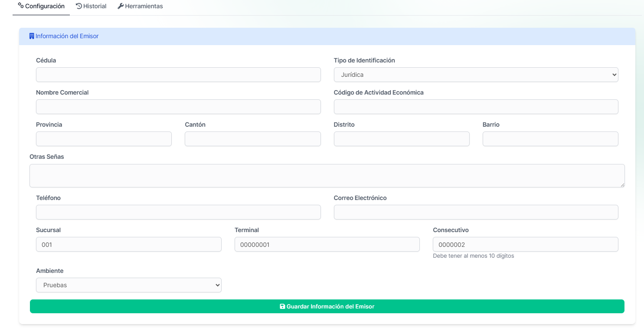This screenshot has width=644, height=328.
Task: Focus the Distrito field
Action: (402, 139)
